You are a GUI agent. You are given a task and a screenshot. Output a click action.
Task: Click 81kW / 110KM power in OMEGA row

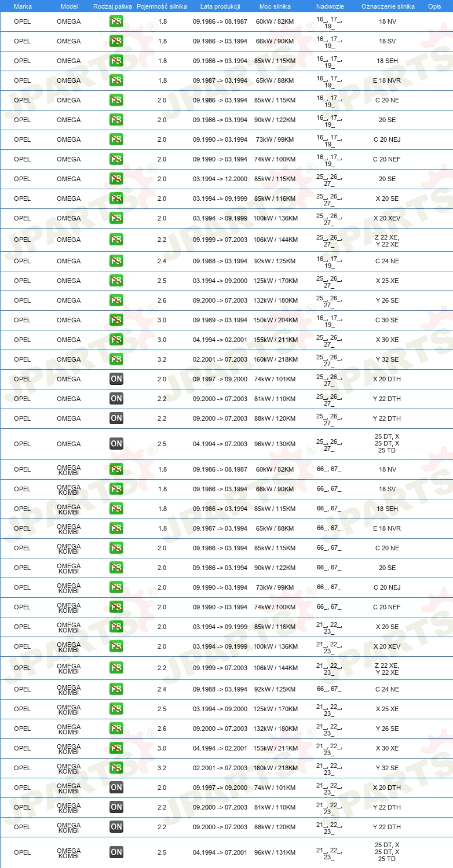click(x=275, y=399)
